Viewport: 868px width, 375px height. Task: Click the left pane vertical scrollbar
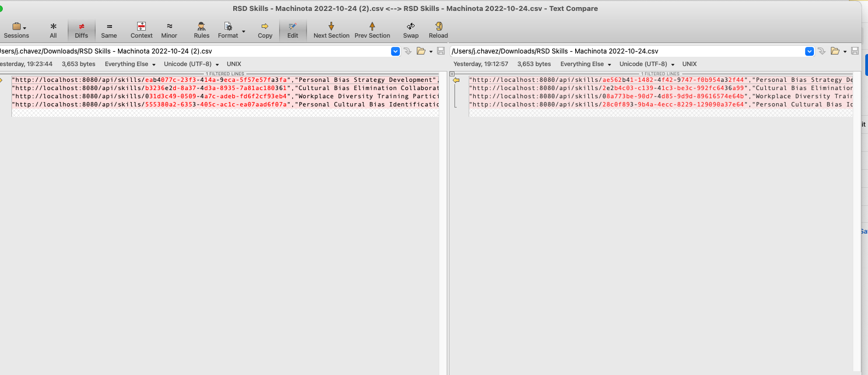(443, 223)
